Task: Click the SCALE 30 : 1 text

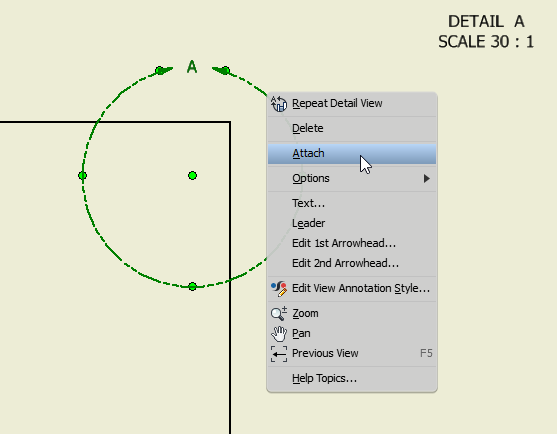Action: [486, 42]
